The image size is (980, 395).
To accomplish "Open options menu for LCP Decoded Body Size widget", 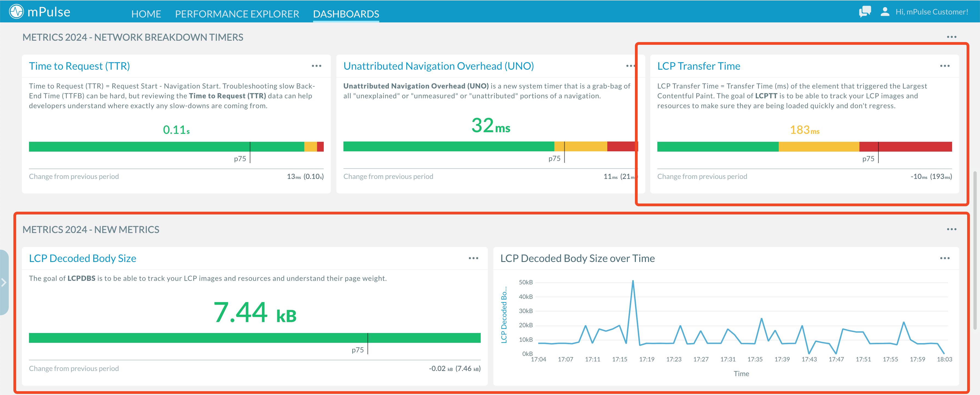I will coord(473,258).
